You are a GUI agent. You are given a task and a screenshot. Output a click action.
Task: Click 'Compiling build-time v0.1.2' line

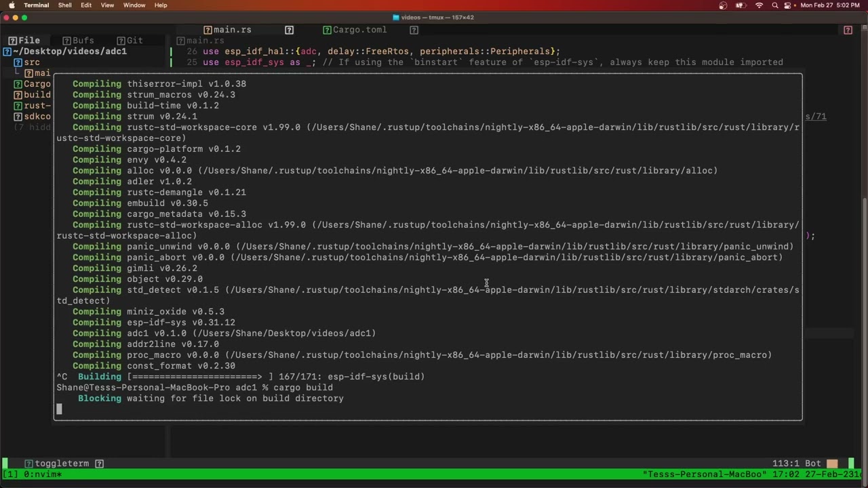pyautogui.click(x=146, y=106)
